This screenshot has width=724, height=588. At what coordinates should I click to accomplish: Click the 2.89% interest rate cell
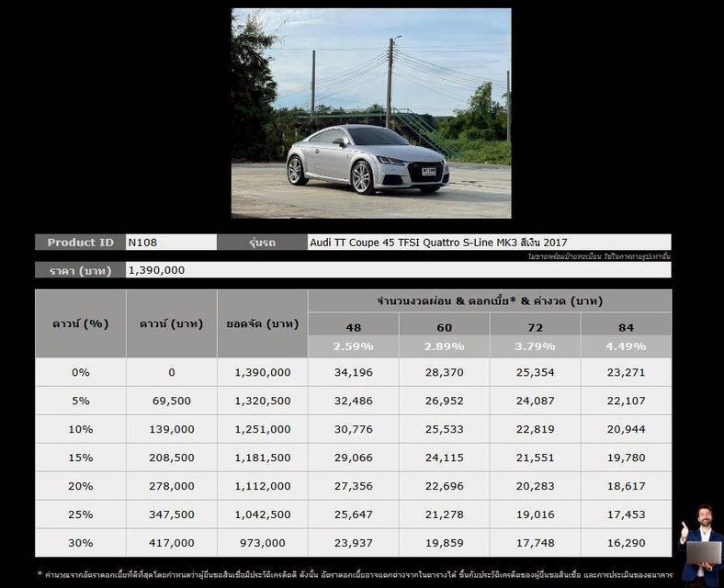(444, 346)
